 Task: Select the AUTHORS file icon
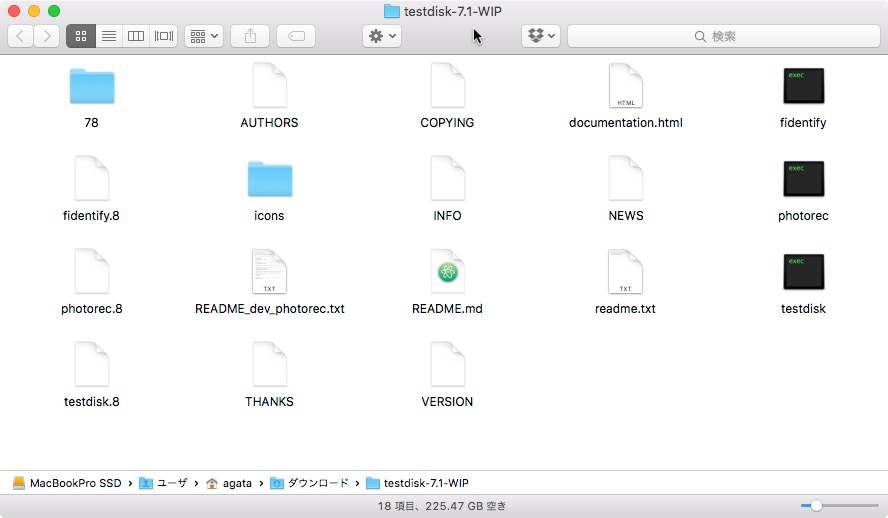point(270,85)
